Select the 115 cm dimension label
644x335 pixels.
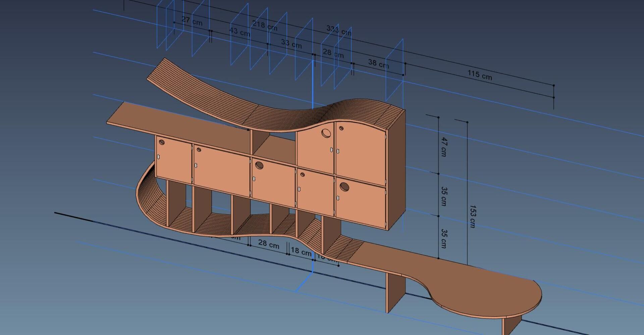coord(480,75)
